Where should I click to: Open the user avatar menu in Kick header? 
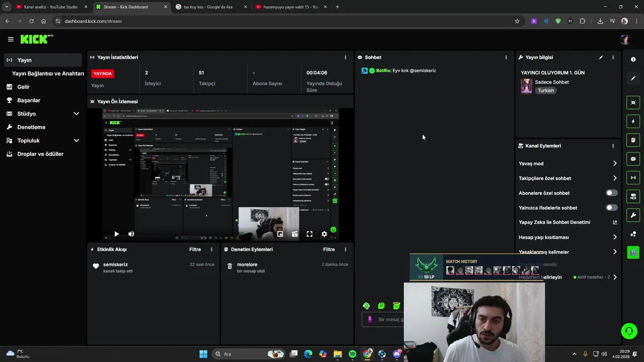[625, 39]
